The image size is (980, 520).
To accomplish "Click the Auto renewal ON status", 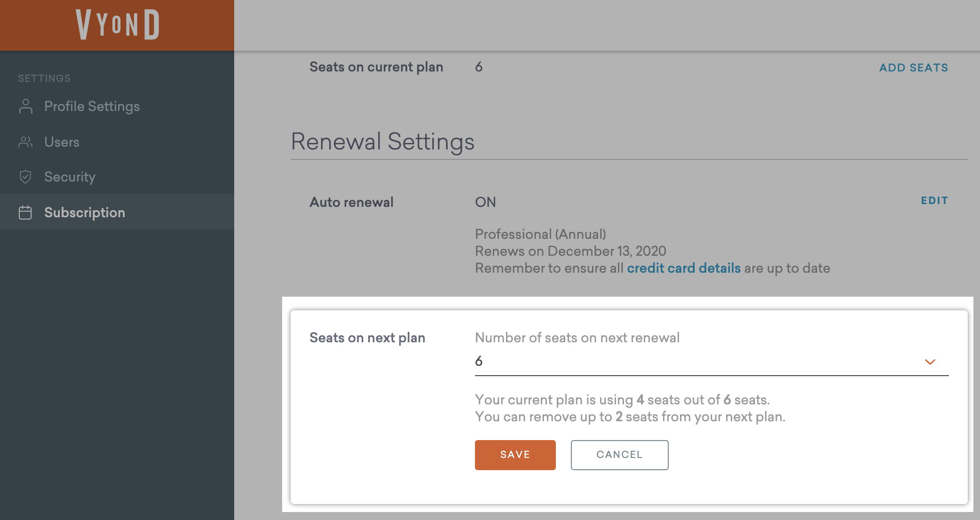I will click(485, 202).
